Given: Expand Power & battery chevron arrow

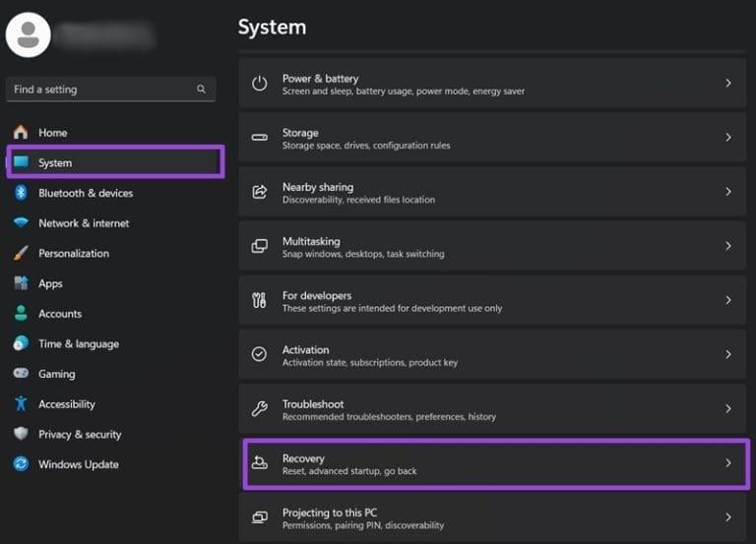Looking at the screenshot, I should (x=728, y=84).
